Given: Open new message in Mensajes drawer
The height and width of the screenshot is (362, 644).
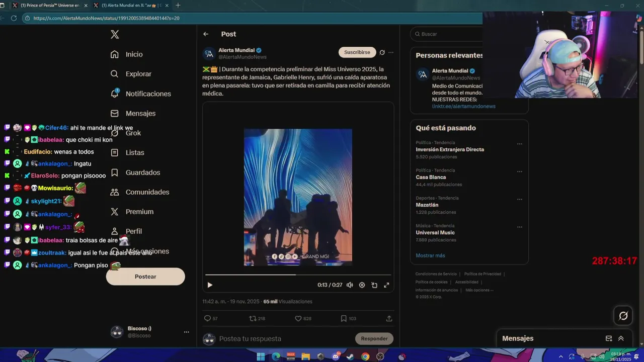Looking at the screenshot, I should [x=609, y=338].
